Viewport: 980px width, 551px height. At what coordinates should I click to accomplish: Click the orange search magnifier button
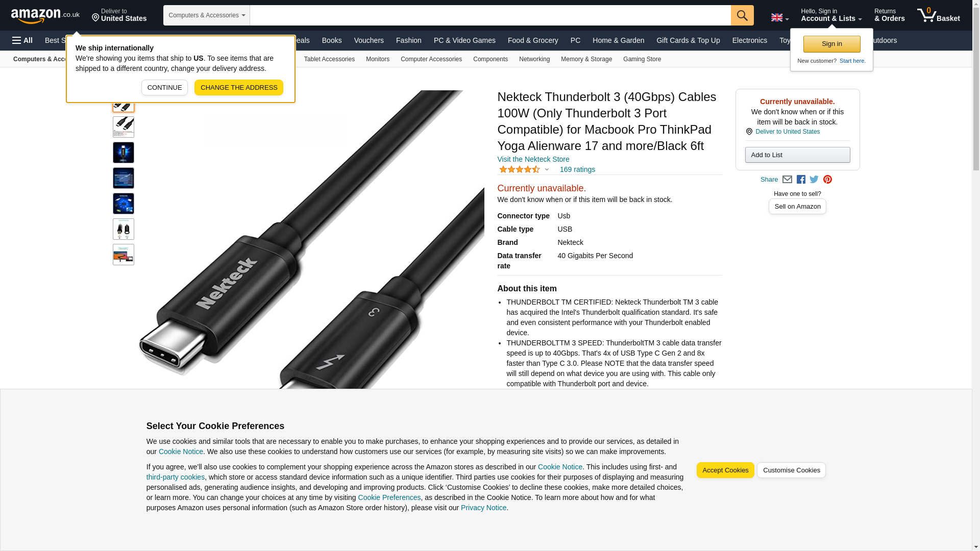(742, 15)
